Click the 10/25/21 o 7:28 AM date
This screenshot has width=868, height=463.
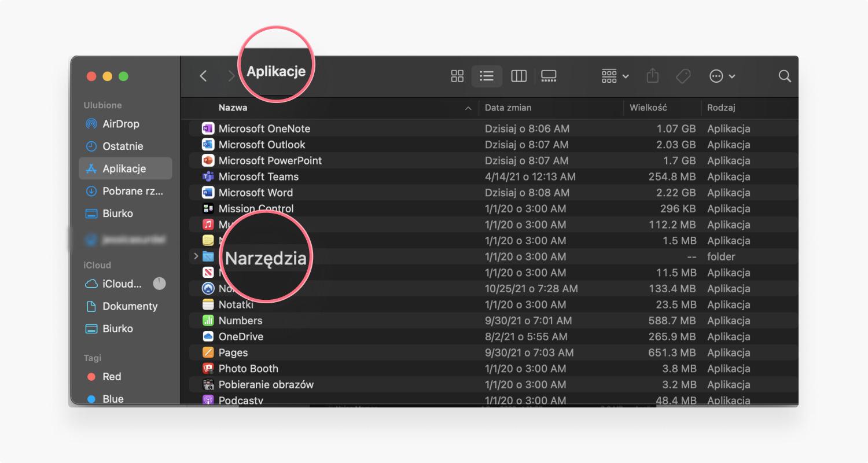[x=531, y=288]
